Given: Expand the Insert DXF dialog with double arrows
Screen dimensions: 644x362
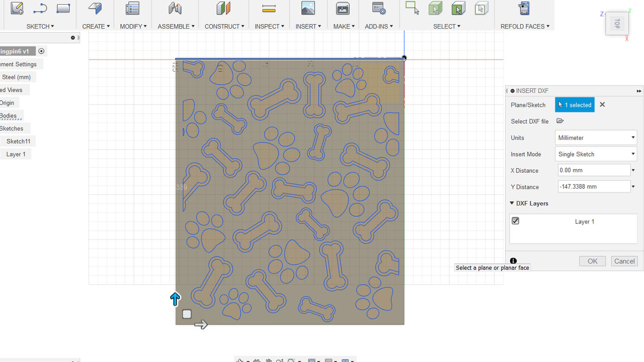Looking at the screenshot, I should [x=639, y=91].
